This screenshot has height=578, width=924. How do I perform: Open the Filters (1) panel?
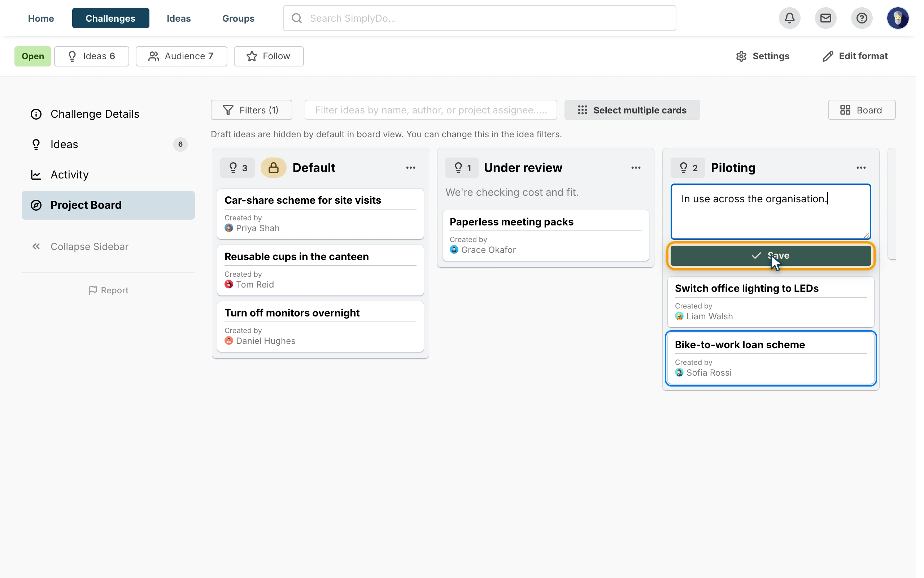pos(251,110)
